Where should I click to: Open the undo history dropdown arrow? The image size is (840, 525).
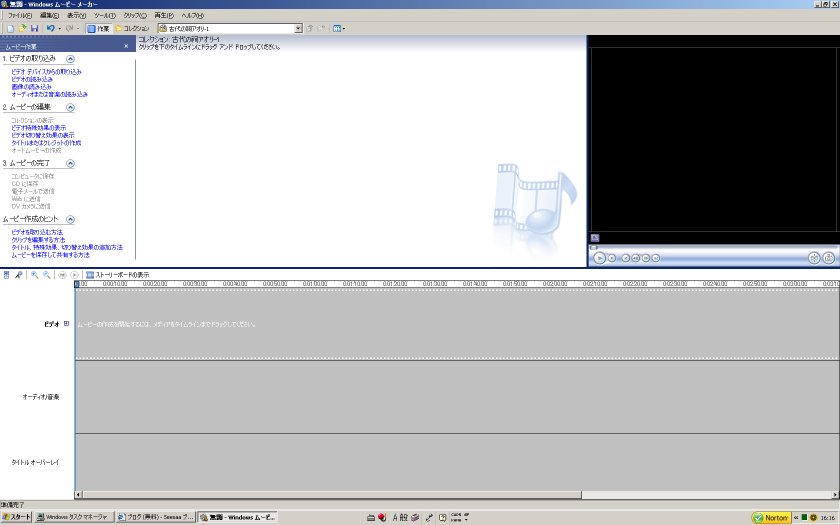coord(59,28)
